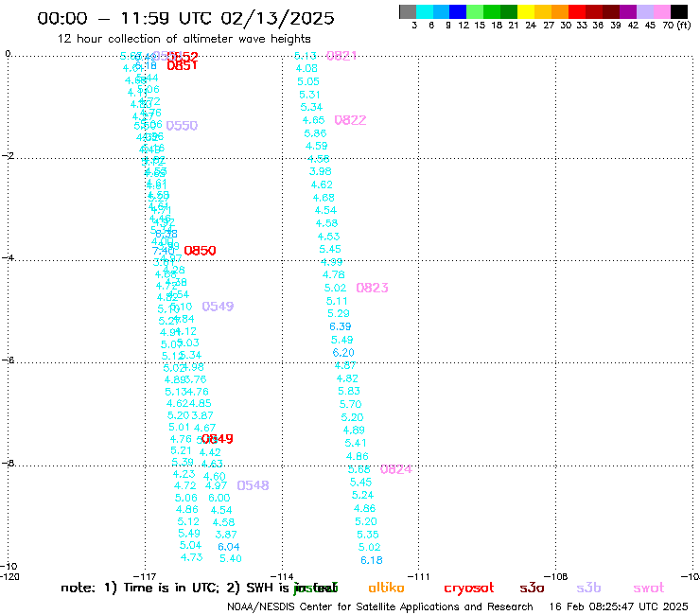This screenshot has width=700, height=615.
Task: Click the lavender time stamp 0550
Action: [182, 126]
